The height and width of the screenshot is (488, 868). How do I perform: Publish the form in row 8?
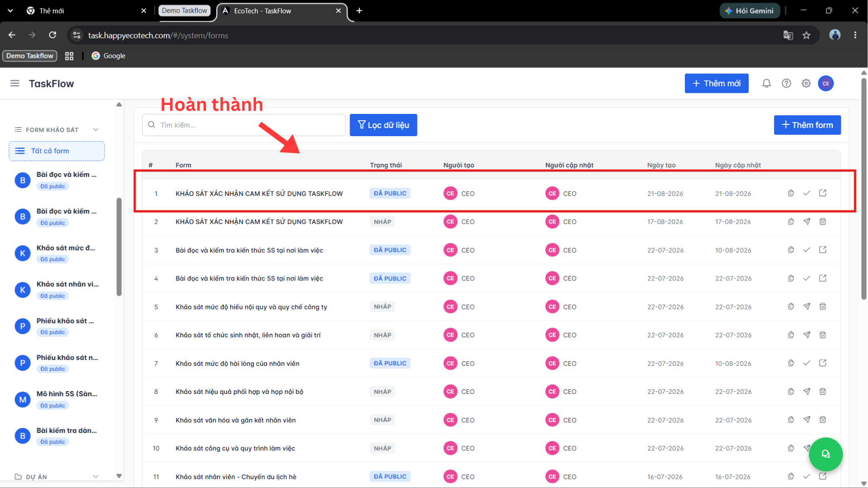(x=806, y=392)
